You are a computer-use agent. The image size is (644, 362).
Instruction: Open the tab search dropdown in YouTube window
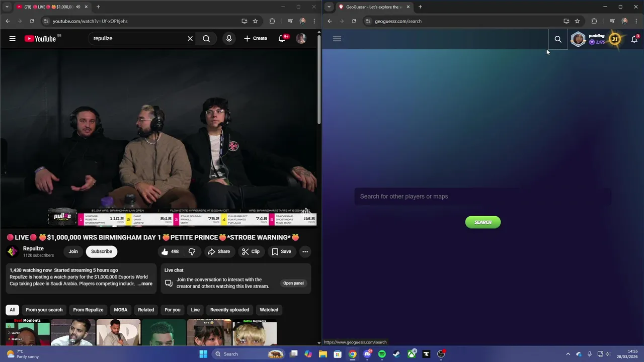pyautogui.click(x=7, y=7)
